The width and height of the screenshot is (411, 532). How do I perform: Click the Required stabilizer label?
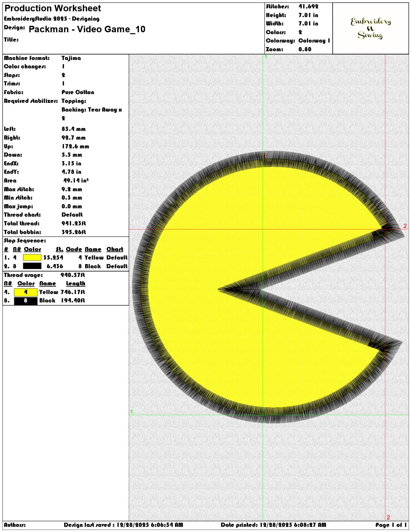coord(31,101)
